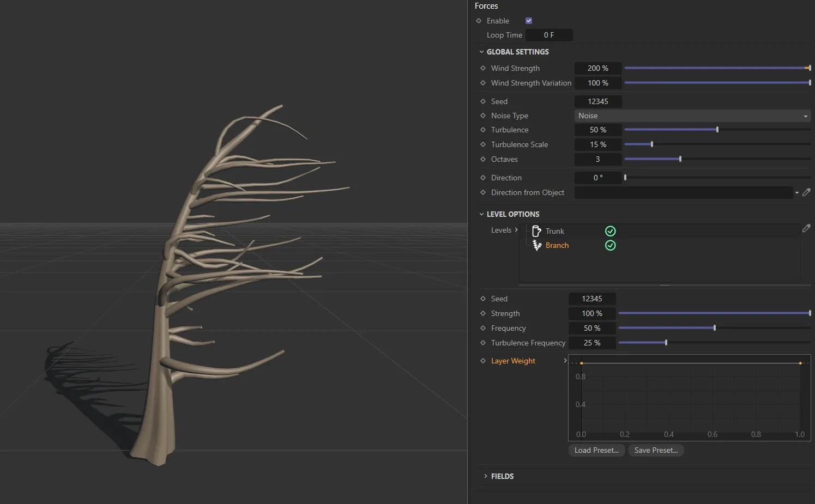This screenshot has width=815, height=504.
Task: Open the Noise Type dropdown
Action: tap(692, 116)
